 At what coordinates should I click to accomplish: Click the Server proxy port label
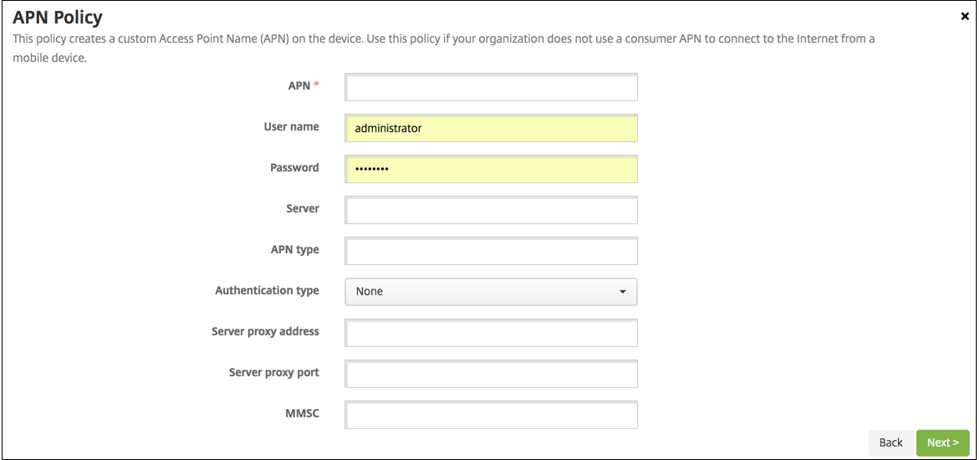(x=273, y=372)
